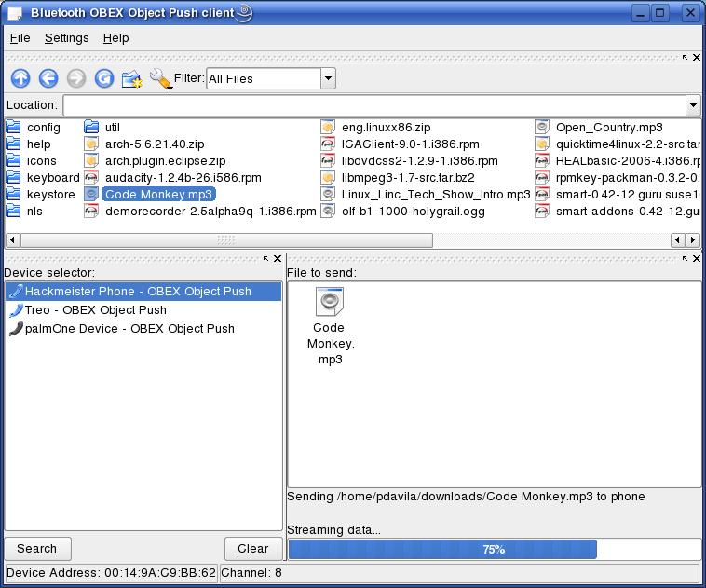The width and height of the screenshot is (706, 588).
Task: Click the Reload circular arrow icon
Action: click(x=104, y=79)
